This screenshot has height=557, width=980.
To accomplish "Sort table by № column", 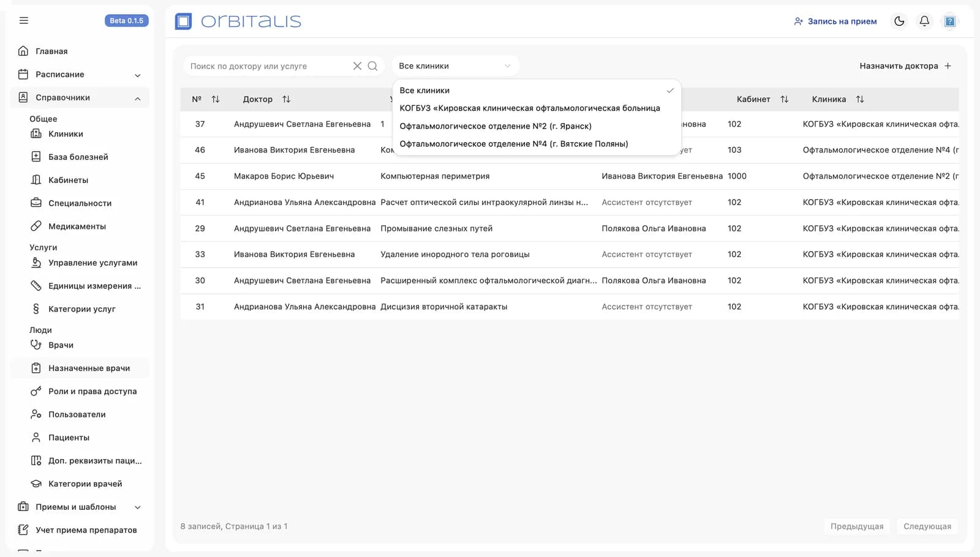I will (x=216, y=99).
